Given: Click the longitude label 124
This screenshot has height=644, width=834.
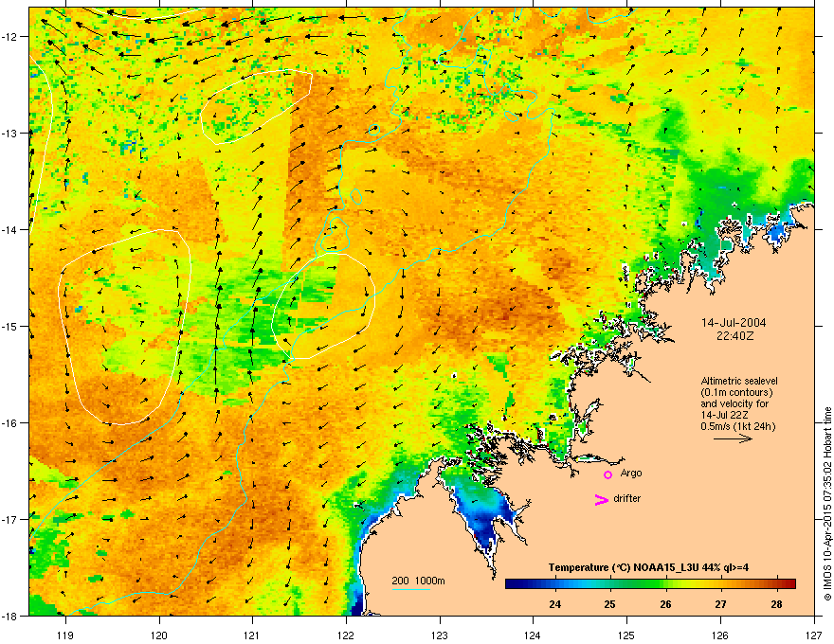Looking at the screenshot, I should click(533, 635).
